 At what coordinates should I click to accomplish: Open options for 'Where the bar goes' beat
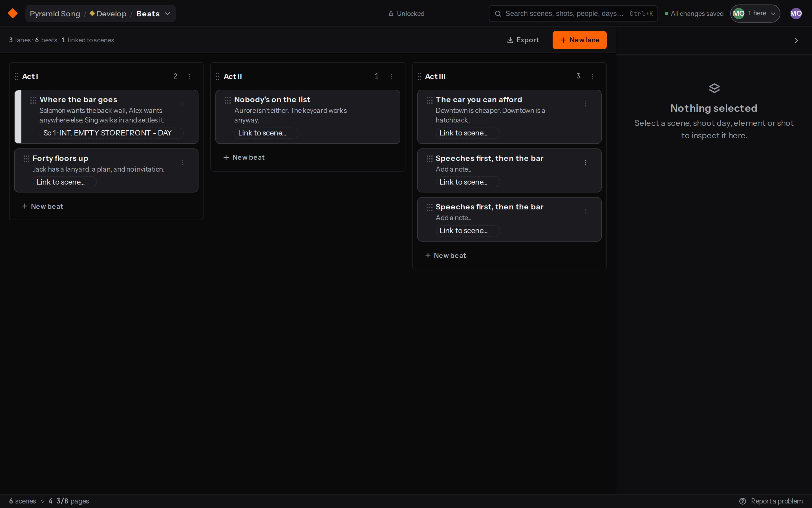click(182, 104)
